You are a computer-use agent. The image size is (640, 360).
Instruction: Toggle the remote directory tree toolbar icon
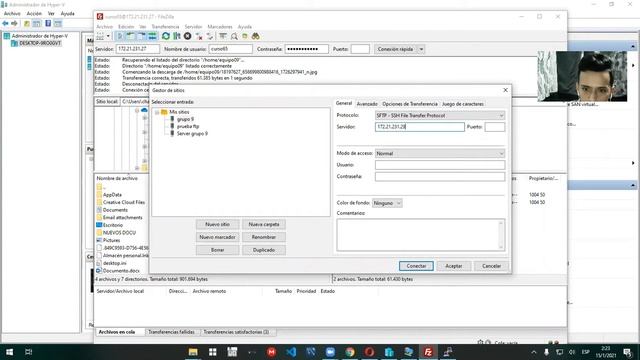(x=141, y=36)
